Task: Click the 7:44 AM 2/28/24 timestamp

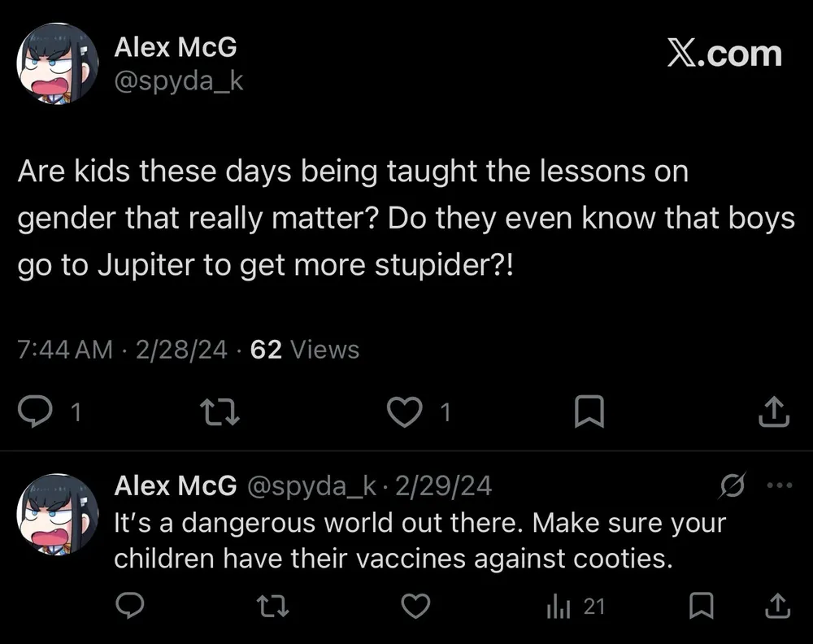Action: pos(122,350)
